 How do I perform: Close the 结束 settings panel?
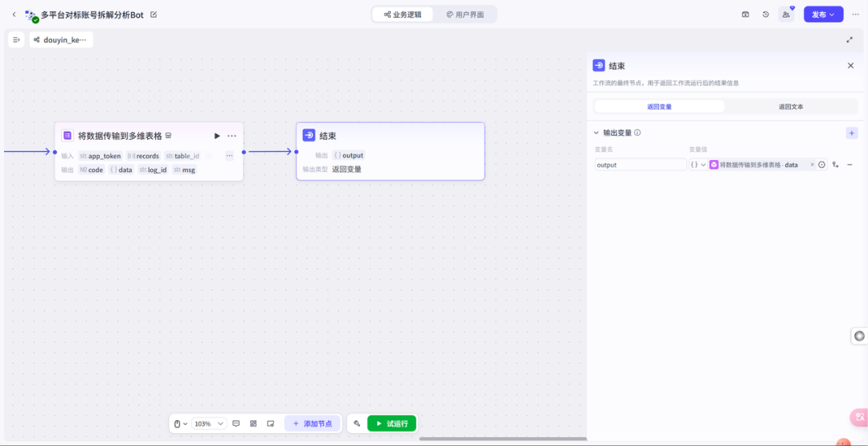851,65
